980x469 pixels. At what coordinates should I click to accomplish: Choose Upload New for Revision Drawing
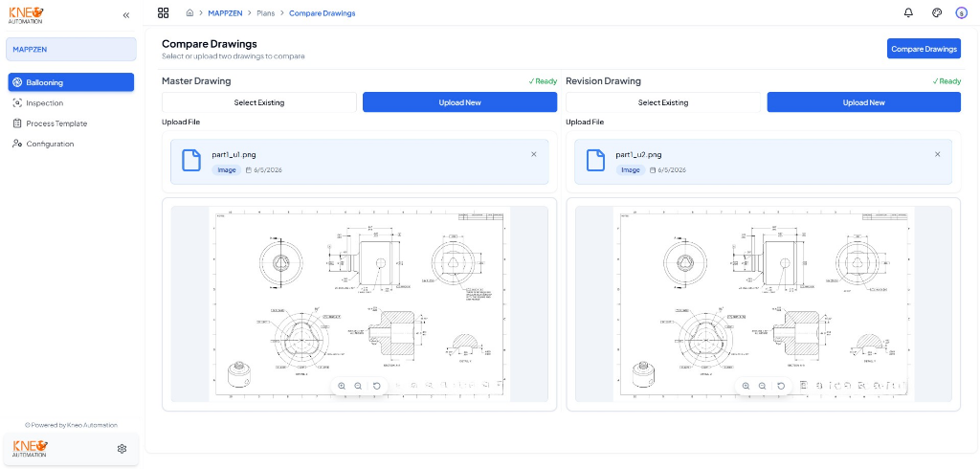864,102
